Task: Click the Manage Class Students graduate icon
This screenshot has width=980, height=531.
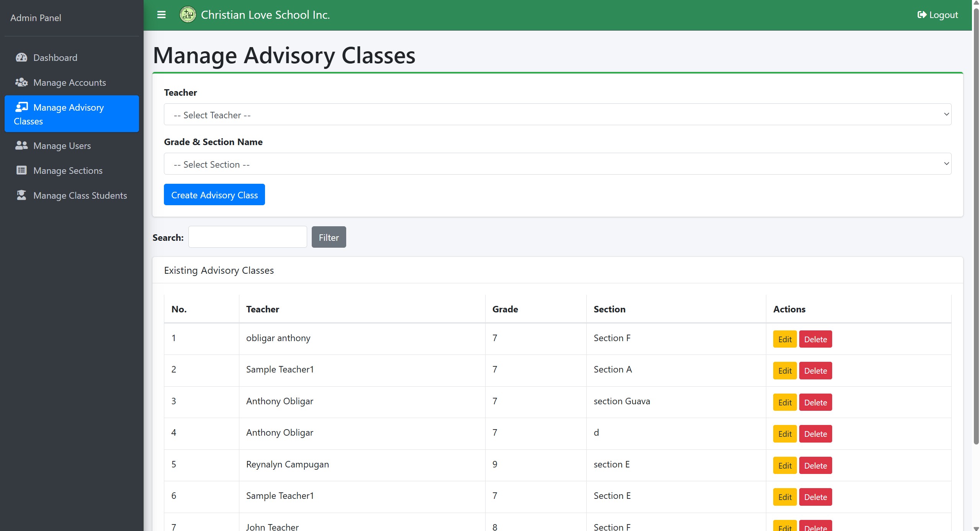Action: click(x=21, y=195)
